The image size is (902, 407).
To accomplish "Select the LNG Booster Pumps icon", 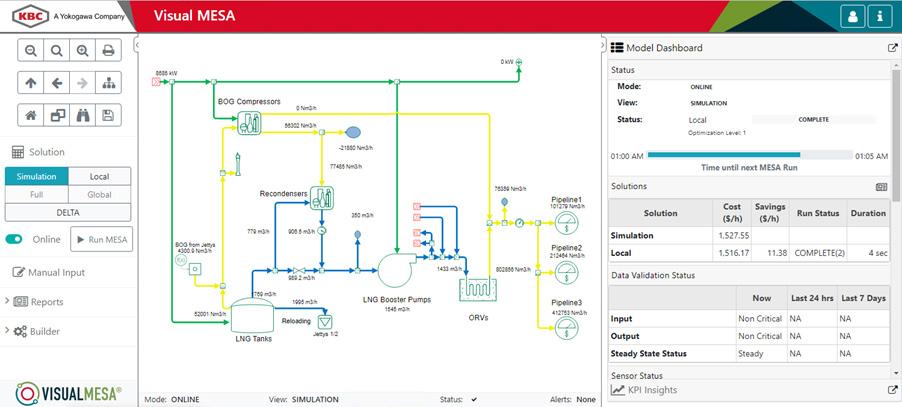I will 396,268.
